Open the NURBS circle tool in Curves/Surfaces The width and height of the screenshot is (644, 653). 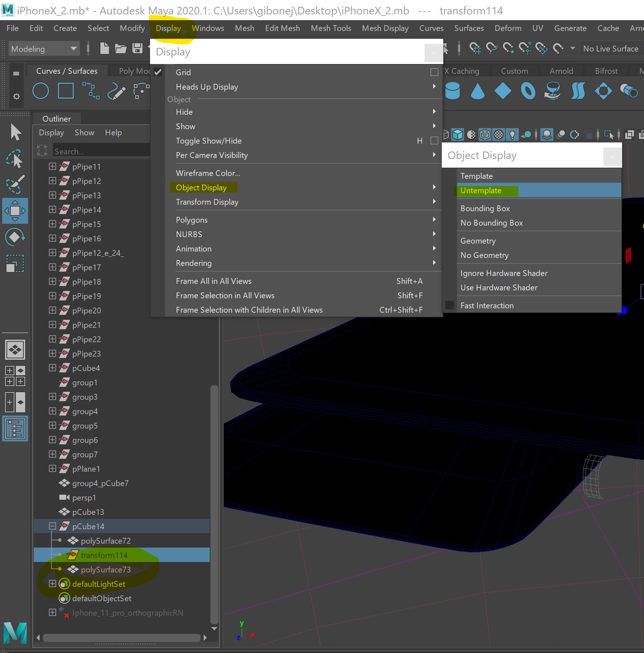[x=40, y=91]
